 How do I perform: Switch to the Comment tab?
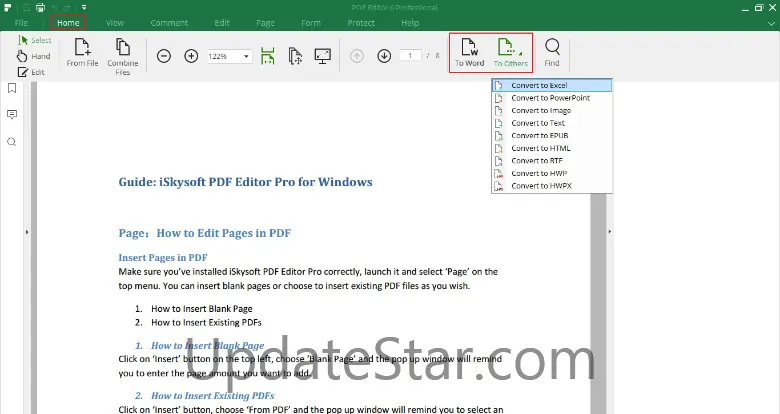(169, 23)
